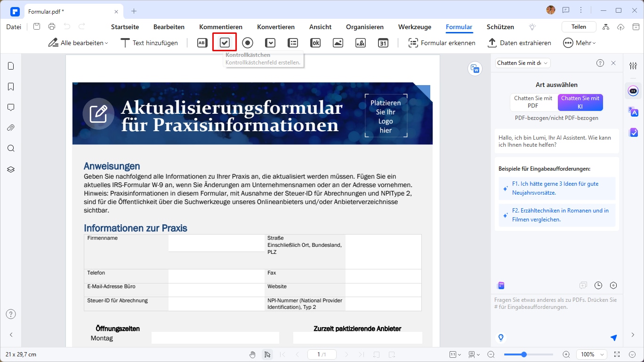This screenshot has height=362, width=644.
Task: Open the Startseite tab
Action: [125, 27]
